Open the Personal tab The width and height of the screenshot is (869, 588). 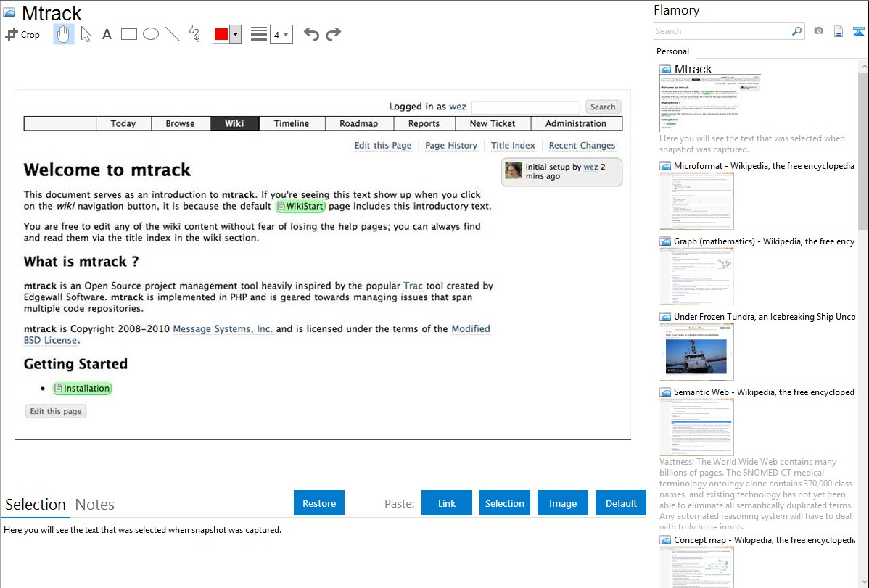673,51
